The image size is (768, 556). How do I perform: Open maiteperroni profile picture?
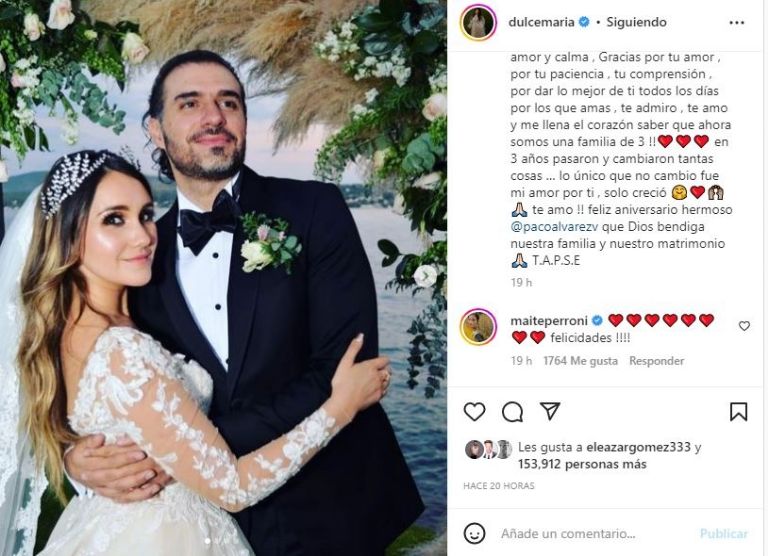pyautogui.click(x=478, y=327)
